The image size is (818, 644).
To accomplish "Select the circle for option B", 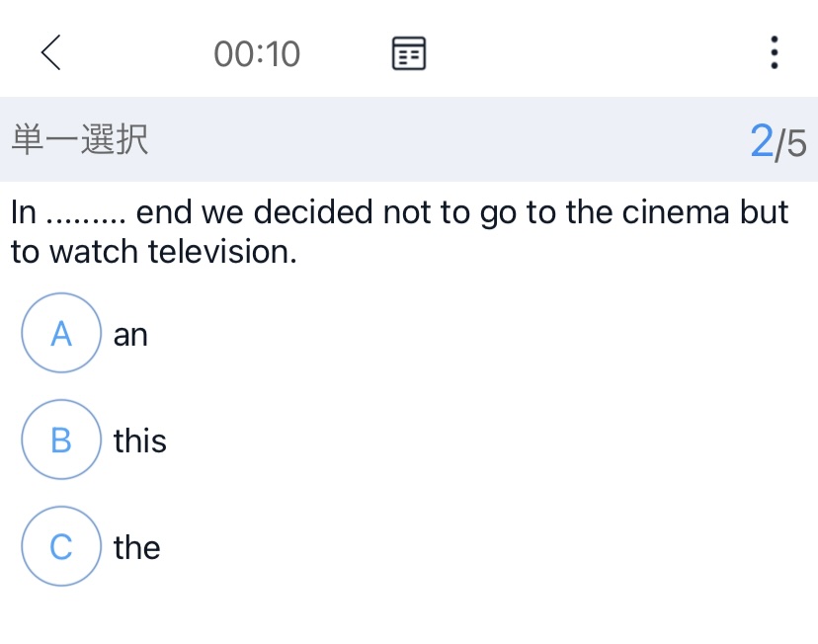I will coord(61,440).
